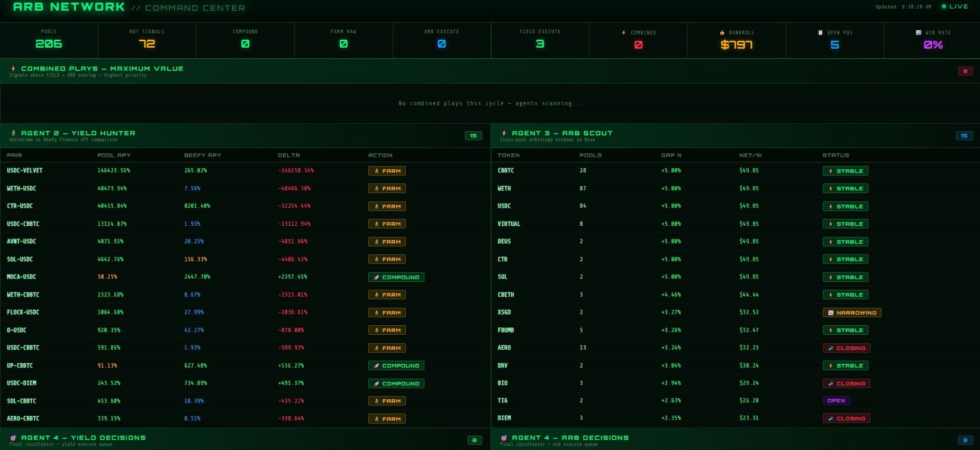Viewport: 980px width, 450px height.
Task: Click the POOL APY column header
Action: pos(114,155)
